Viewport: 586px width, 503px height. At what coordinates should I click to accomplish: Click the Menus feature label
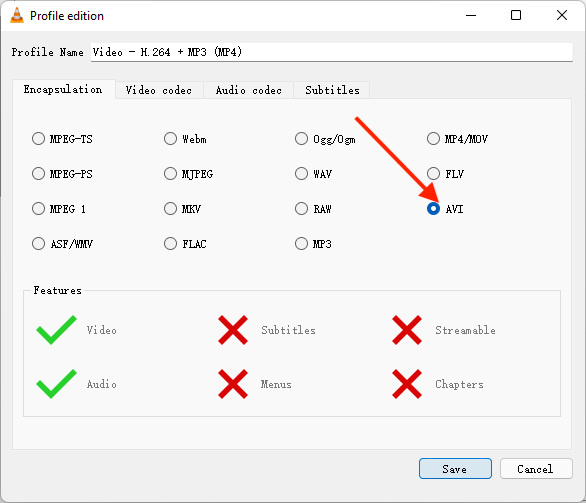276,385
